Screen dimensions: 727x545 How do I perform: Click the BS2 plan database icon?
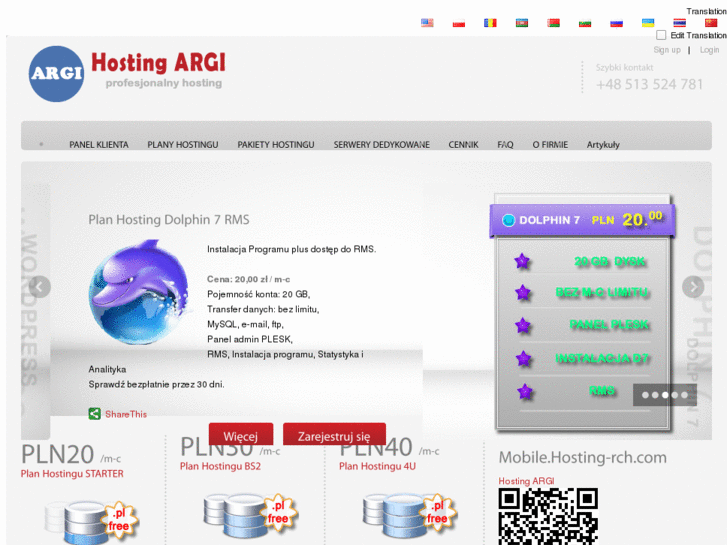(250, 515)
